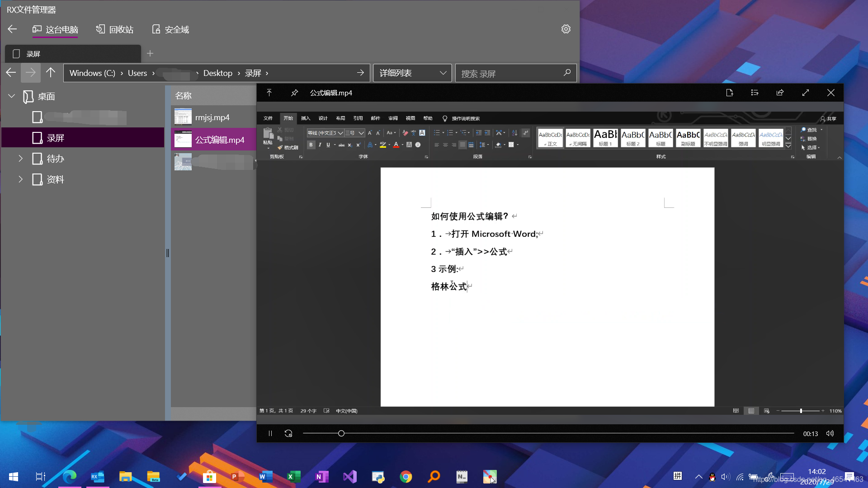Click the sidebar splitter handle
The height and width of the screenshot is (488, 868).
pos(168,253)
